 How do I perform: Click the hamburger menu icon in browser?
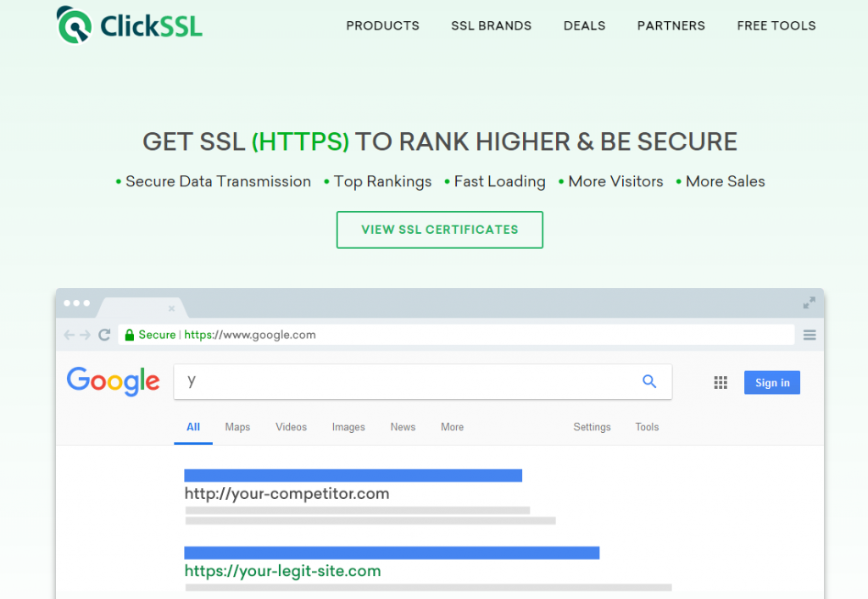pos(810,335)
